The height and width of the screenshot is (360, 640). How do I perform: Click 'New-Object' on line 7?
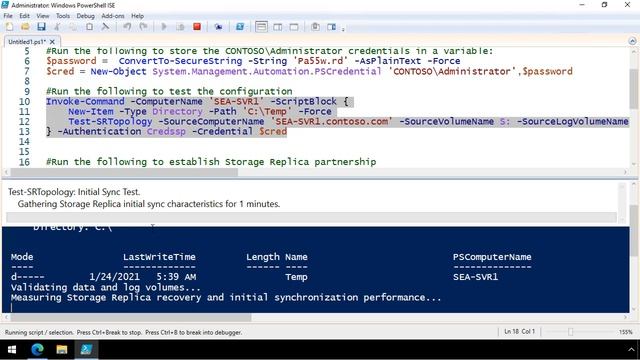pos(118,71)
